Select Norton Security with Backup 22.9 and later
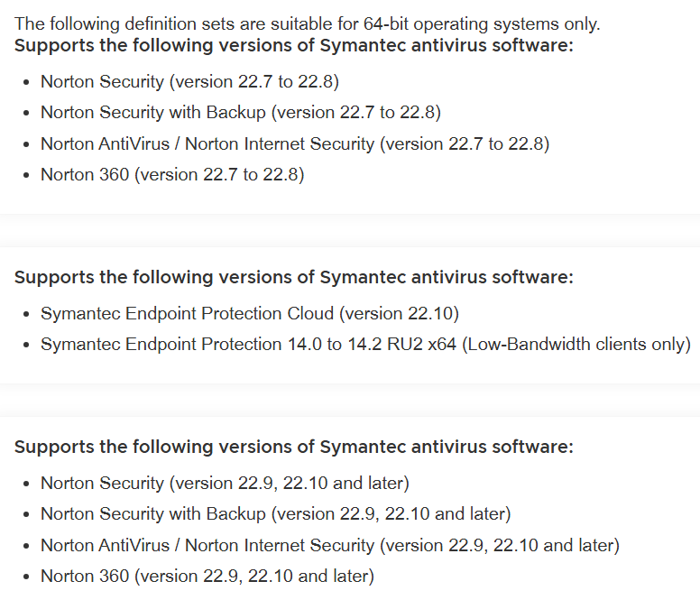Screen dimensions: 700x600 (275, 514)
